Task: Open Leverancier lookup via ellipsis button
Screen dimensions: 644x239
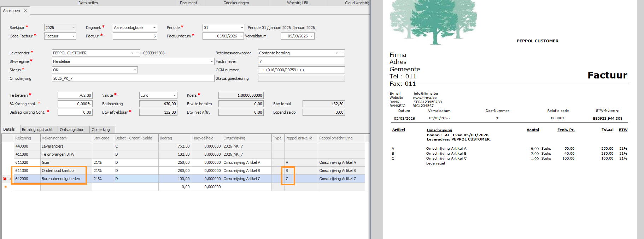Action: pos(137,53)
